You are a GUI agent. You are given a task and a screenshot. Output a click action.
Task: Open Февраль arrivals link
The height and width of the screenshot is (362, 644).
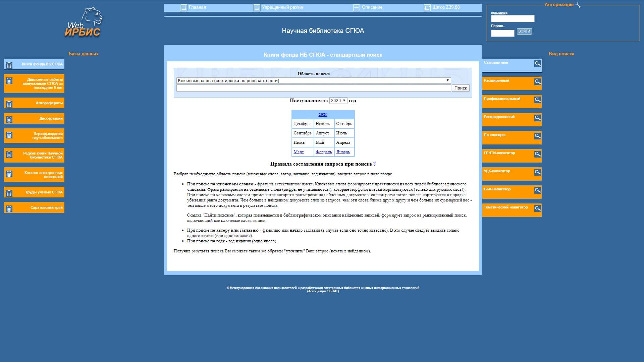[x=324, y=152]
